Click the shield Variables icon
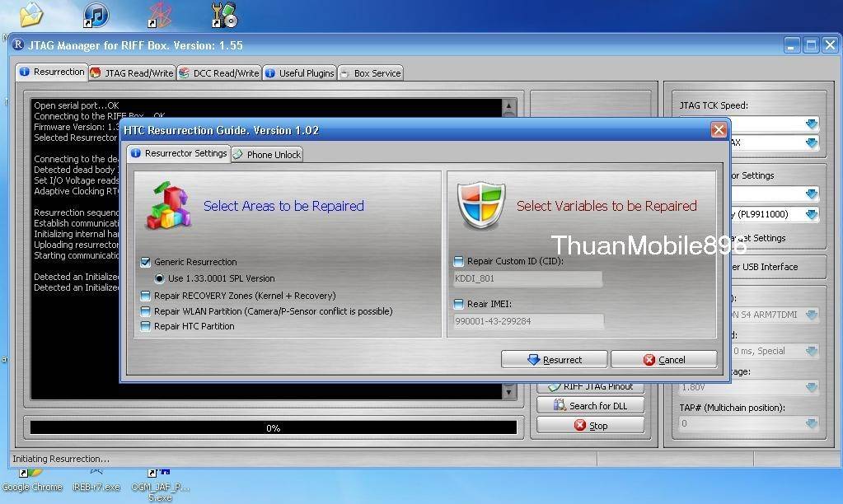843x504 pixels. click(481, 206)
